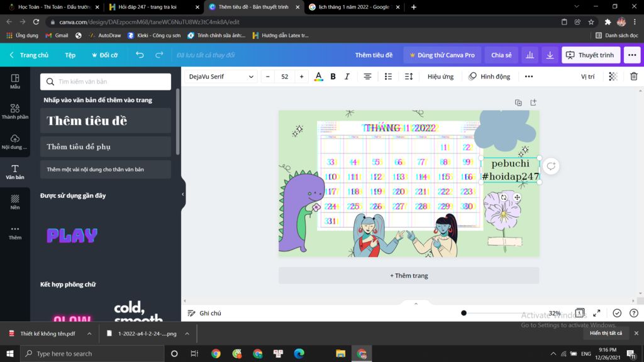Open more toolbar options ellipsis
Image resolution: width=644 pixels, height=362 pixels.
pos(528,77)
